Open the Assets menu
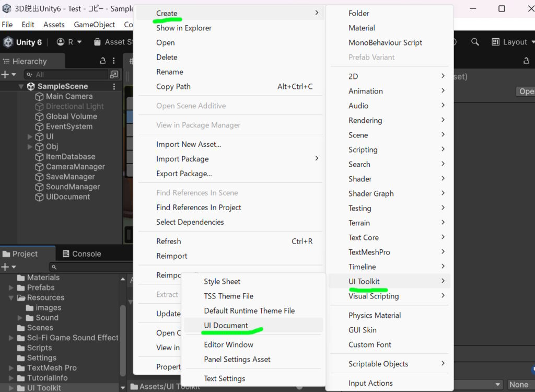The image size is (535, 392). tap(54, 25)
